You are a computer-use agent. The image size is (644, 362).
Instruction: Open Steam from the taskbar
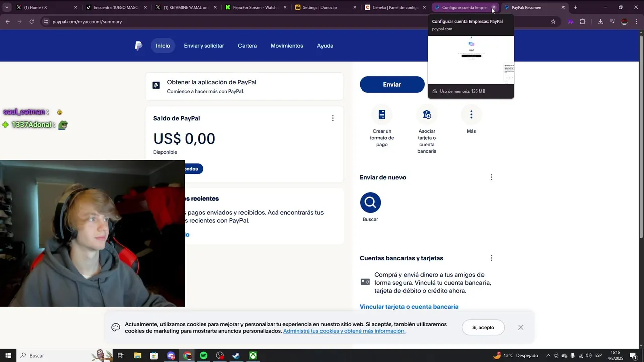click(236, 355)
